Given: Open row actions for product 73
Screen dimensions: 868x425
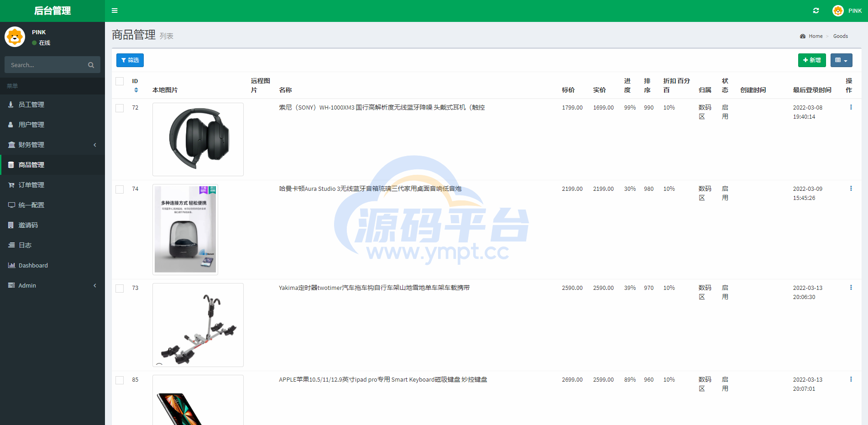Looking at the screenshot, I should 851,288.
